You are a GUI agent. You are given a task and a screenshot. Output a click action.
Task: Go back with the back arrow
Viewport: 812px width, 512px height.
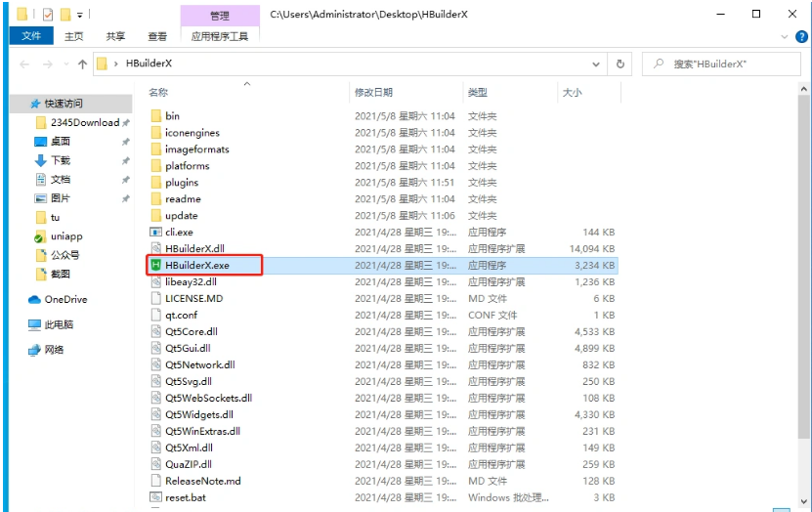(24, 64)
